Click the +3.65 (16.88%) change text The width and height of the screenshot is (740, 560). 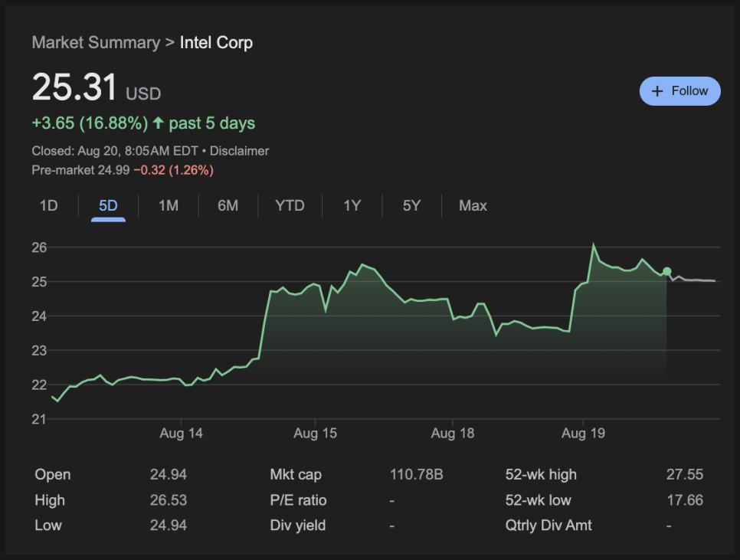90,123
